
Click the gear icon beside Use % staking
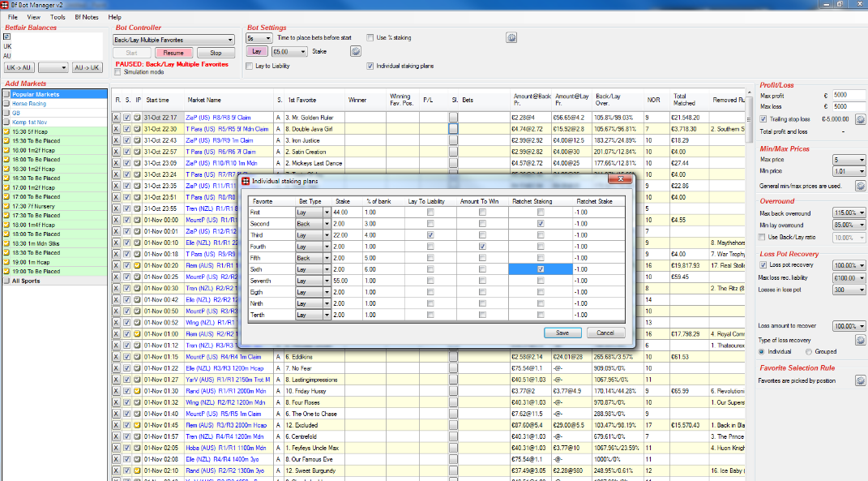[511, 37]
